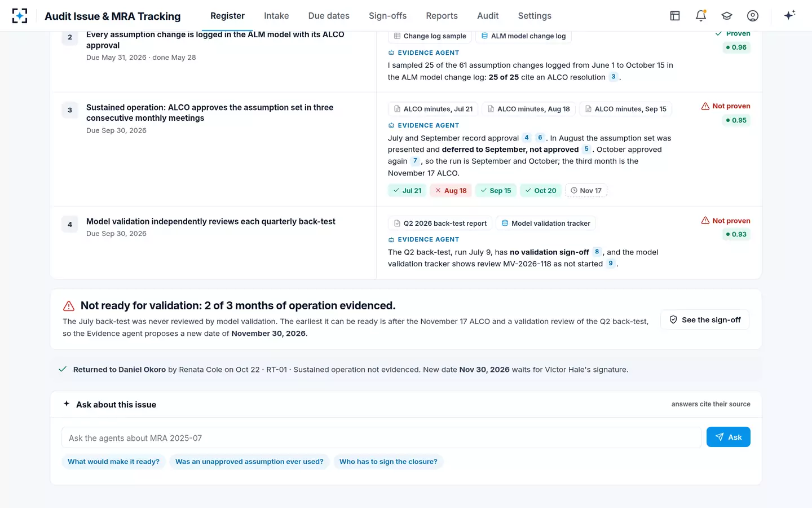This screenshot has width=812, height=508.
Task: Select the Oct 20 meeting chip
Action: (541, 191)
